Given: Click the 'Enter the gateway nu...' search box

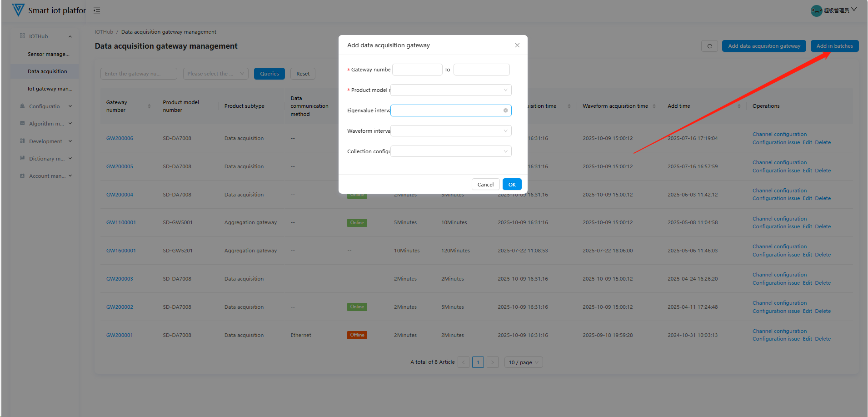Looking at the screenshot, I should coord(139,74).
